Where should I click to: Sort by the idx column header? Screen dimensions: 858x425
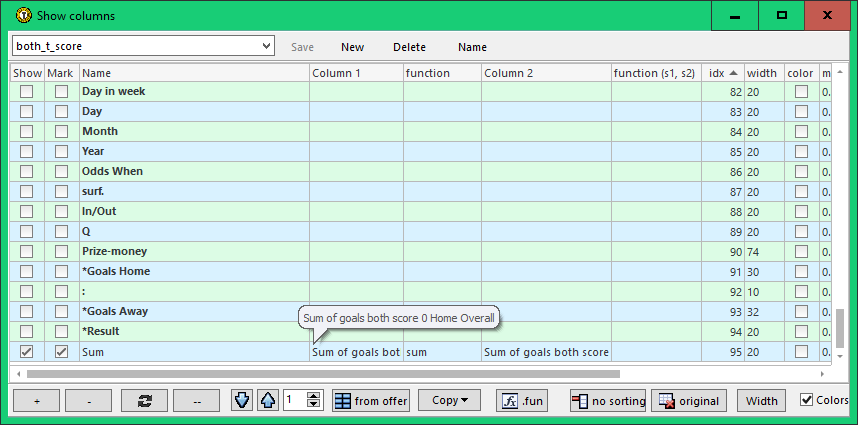(722, 73)
